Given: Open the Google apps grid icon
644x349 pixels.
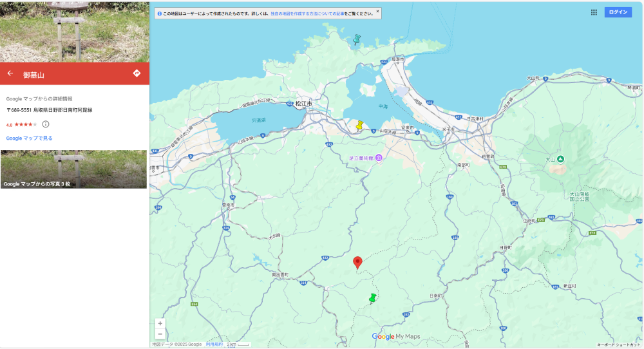Looking at the screenshot, I should point(594,12).
